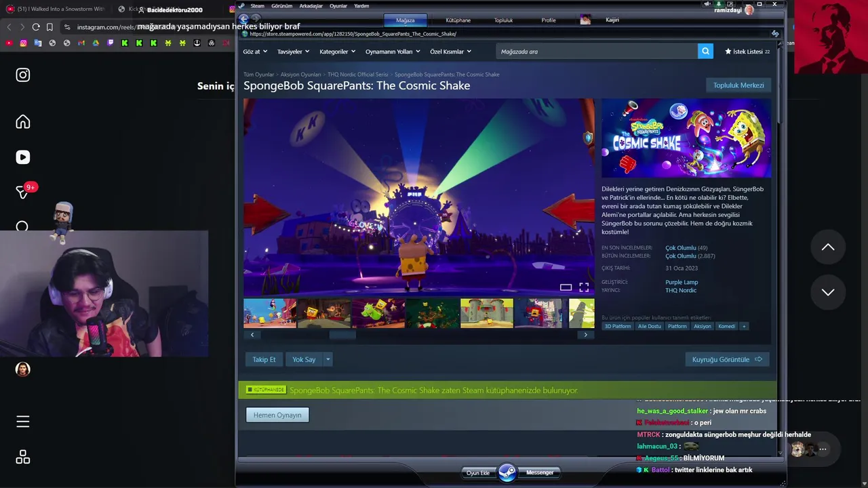Click the browser bookmark icon
The height and width of the screenshot is (488, 868).
50,27
